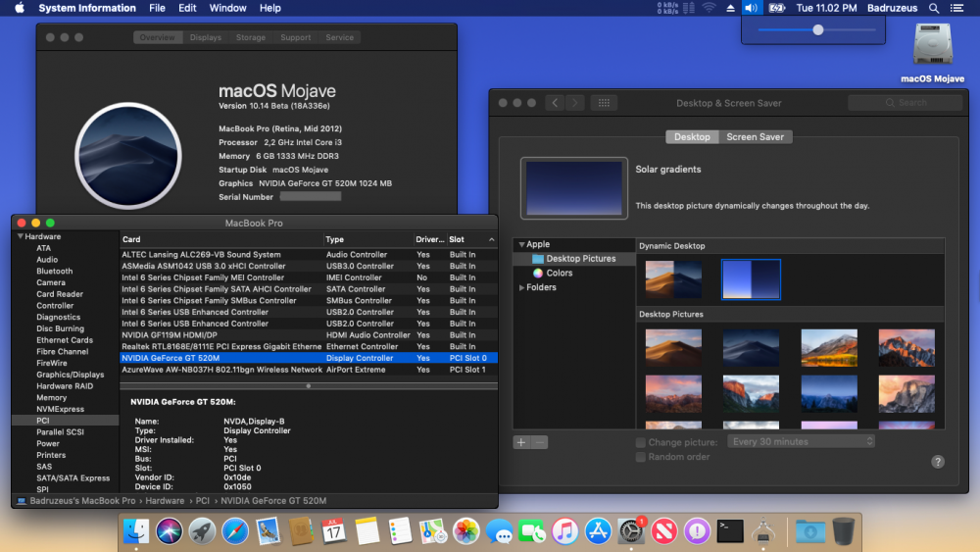Open the Every 30 minutes dropdown

[x=801, y=442]
